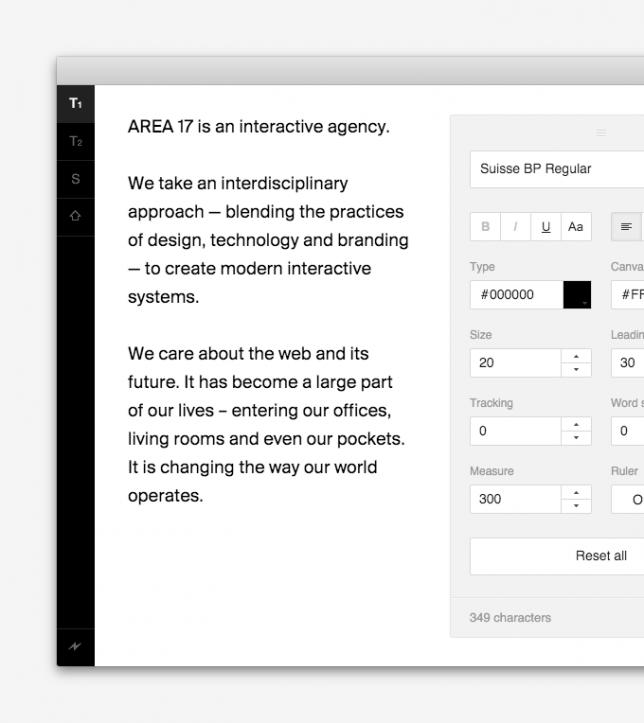
Task: Click the paragraph starting 'We take an interdisciplinary'
Action: (x=268, y=240)
